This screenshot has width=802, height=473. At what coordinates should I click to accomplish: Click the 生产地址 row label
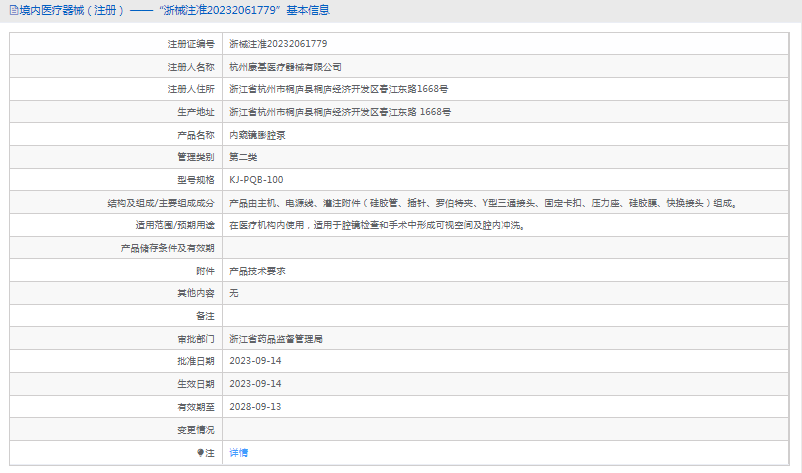pyautogui.click(x=196, y=112)
